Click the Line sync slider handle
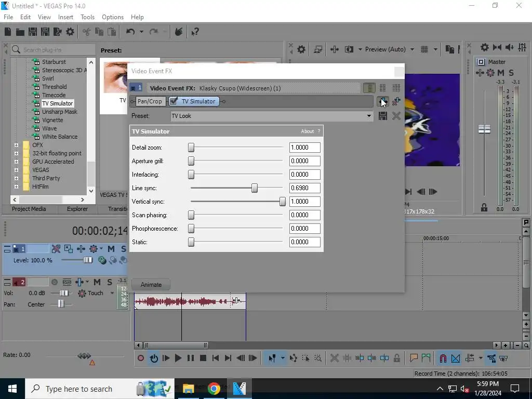The width and height of the screenshot is (532, 399). (255, 188)
